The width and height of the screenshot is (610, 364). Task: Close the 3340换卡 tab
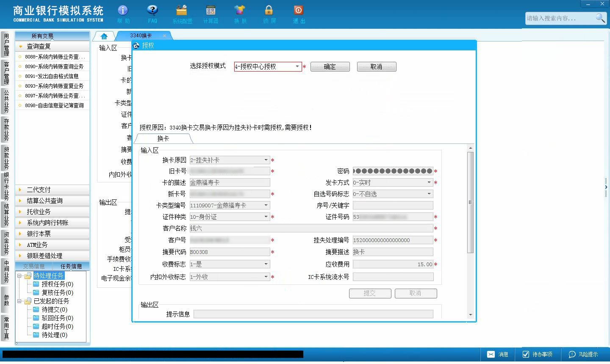tap(164, 36)
